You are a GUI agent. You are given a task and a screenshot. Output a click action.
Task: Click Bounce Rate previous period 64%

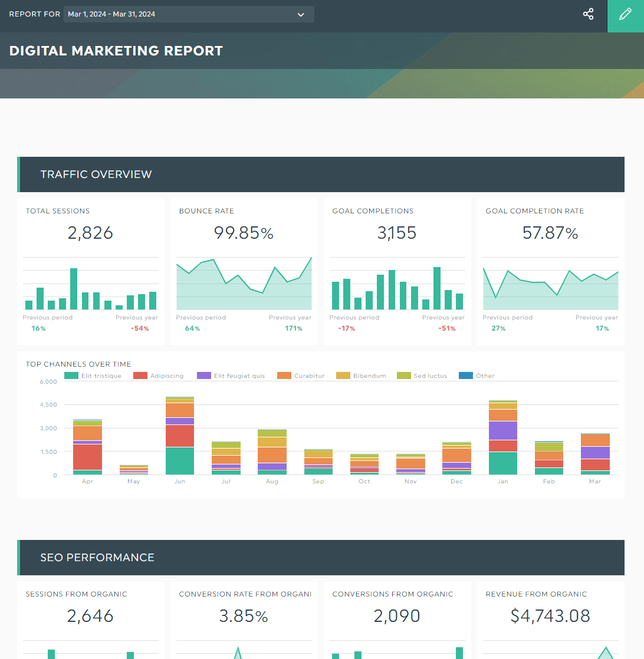point(192,328)
